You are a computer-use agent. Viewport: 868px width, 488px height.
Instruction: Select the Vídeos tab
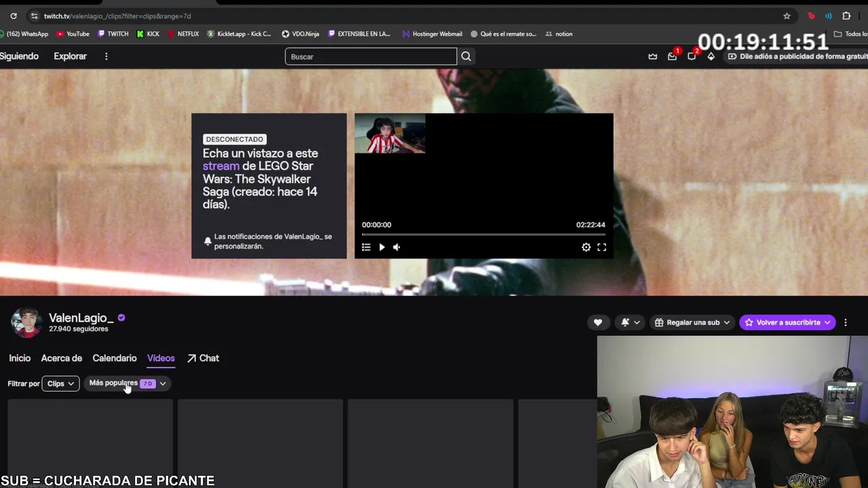[x=161, y=358]
